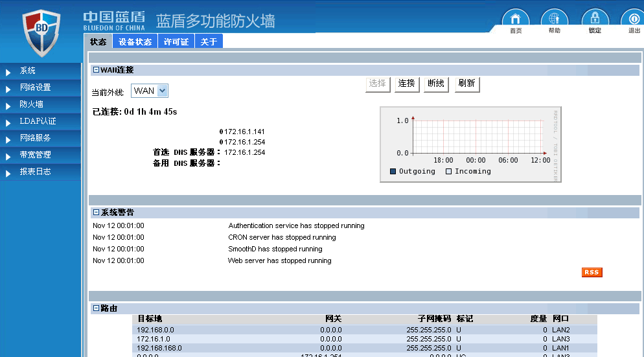
Task: Click the 断线 disconnect button
Action: click(436, 84)
